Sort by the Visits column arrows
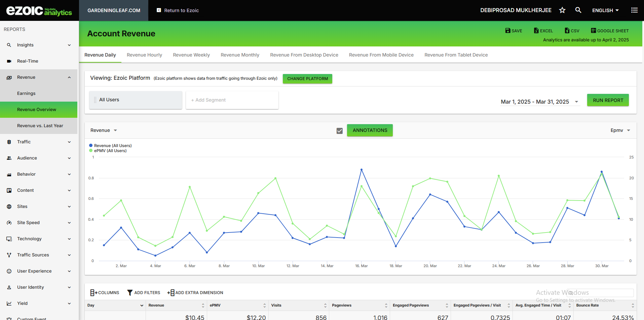Viewport: 644px width, 320px height. tap(325, 306)
